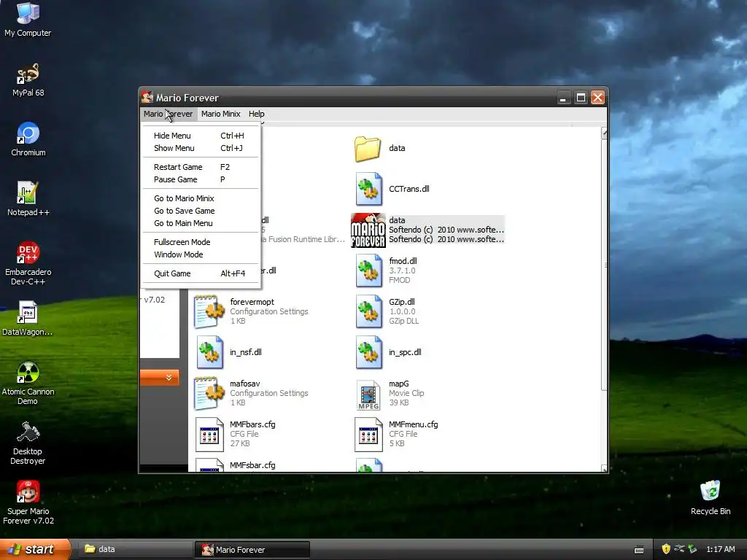Click the Windows start button
This screenshot has height=560, width=747.
(35, 549)
